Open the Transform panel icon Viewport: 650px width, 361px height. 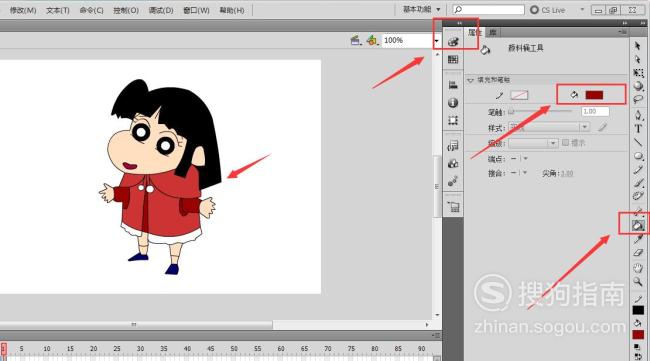click(x=453, y=120)
